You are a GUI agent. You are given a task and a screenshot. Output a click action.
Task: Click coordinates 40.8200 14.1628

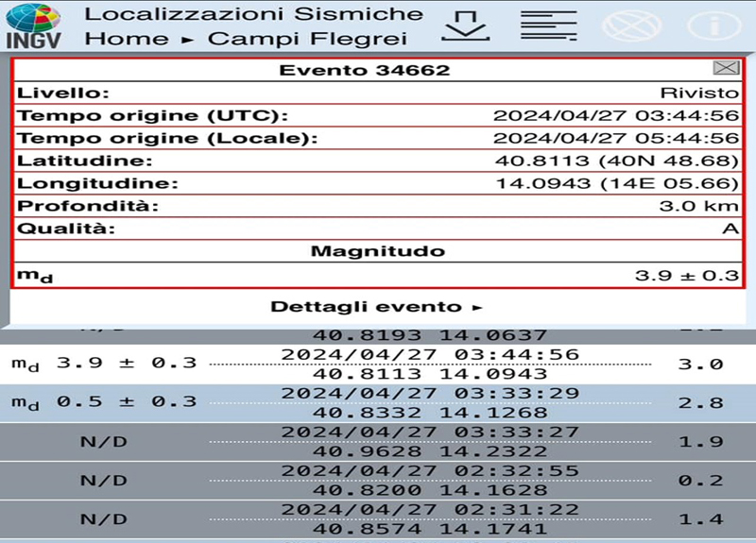[x=430, y=490]
